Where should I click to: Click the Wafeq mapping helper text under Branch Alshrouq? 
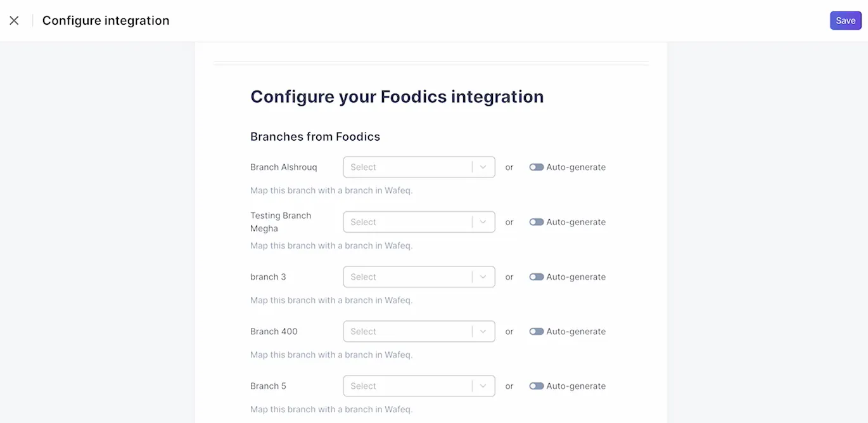click(331, 190)
